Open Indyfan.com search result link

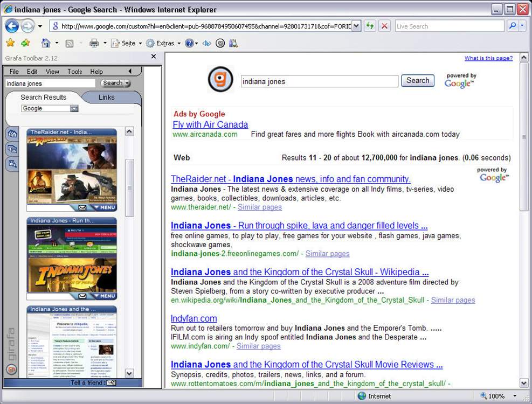194,318
